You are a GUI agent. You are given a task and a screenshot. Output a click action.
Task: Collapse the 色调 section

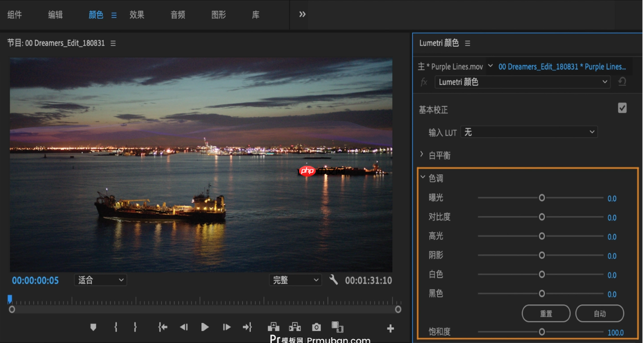[423, 178]
